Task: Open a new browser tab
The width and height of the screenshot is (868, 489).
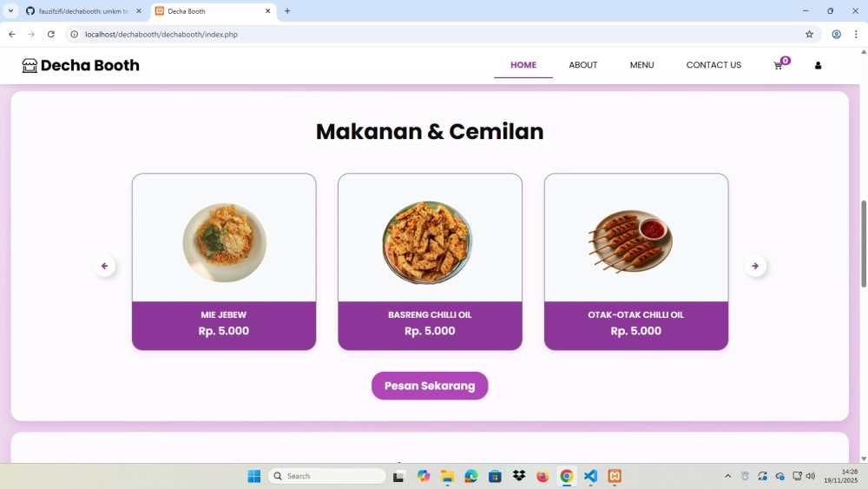Action: pyautogui.click(x=287, y=11)
